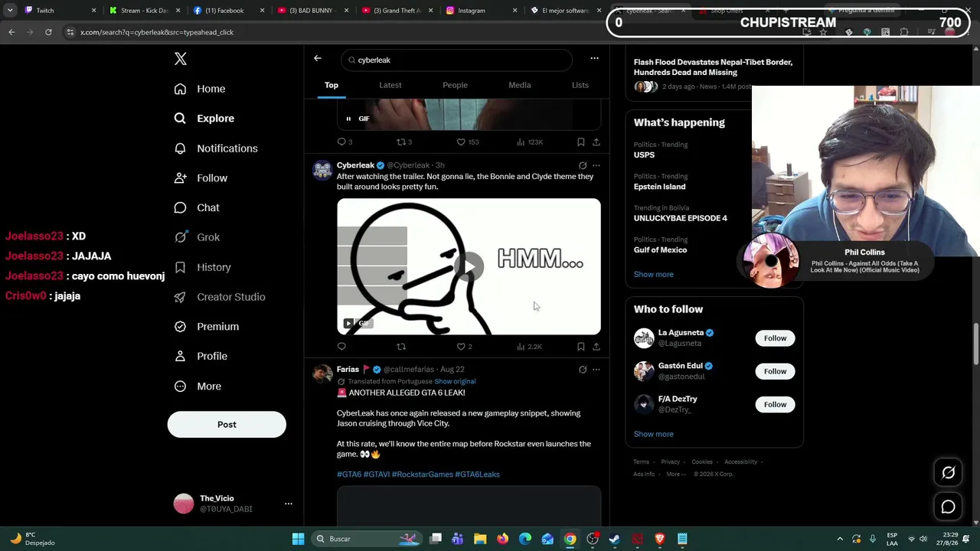Switch to the People tab
This screenshot has height=551, width=980.
[455, 85]
